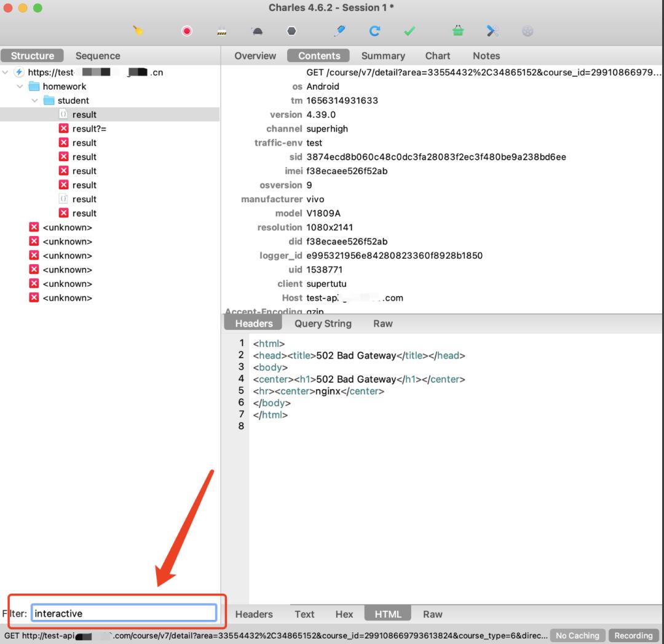
Task: Collapse the homework folder
Action: (20, 87)
